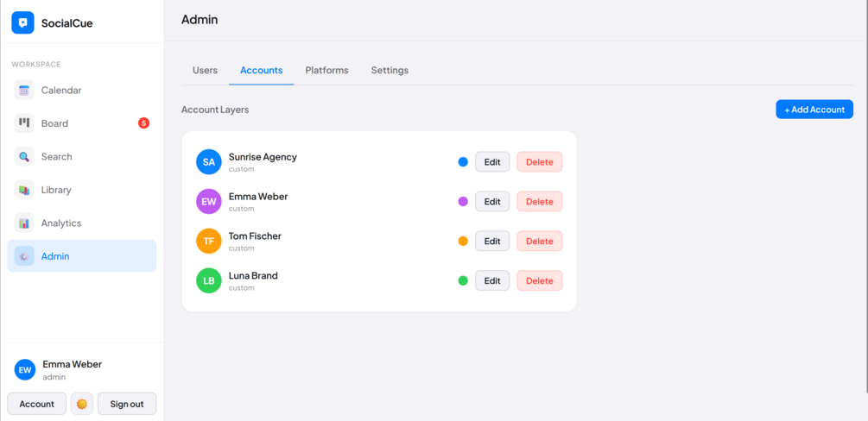This screenshot has height=421, width=868.
Task: Edit the Sunrise Agency account
Action: (x=492, y=162)
